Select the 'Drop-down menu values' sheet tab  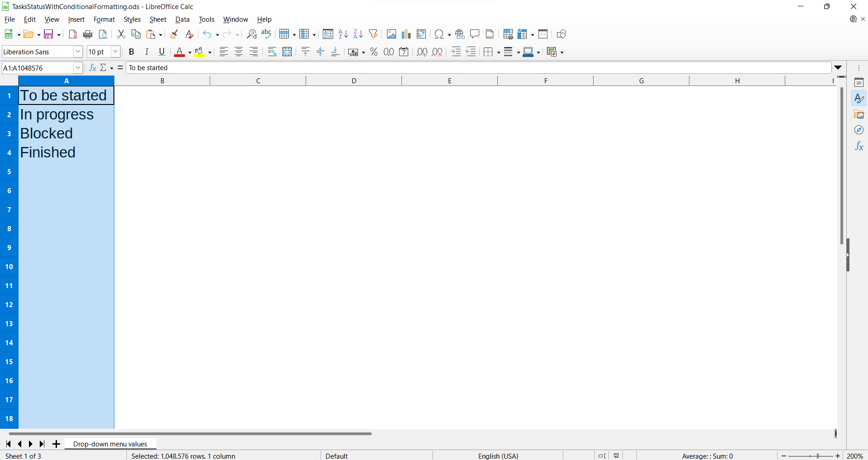110,444
